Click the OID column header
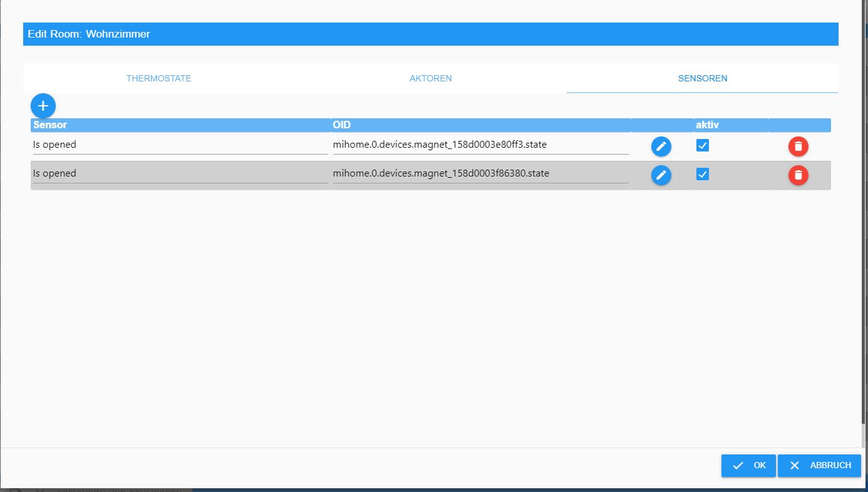 [x=481, y=125]
